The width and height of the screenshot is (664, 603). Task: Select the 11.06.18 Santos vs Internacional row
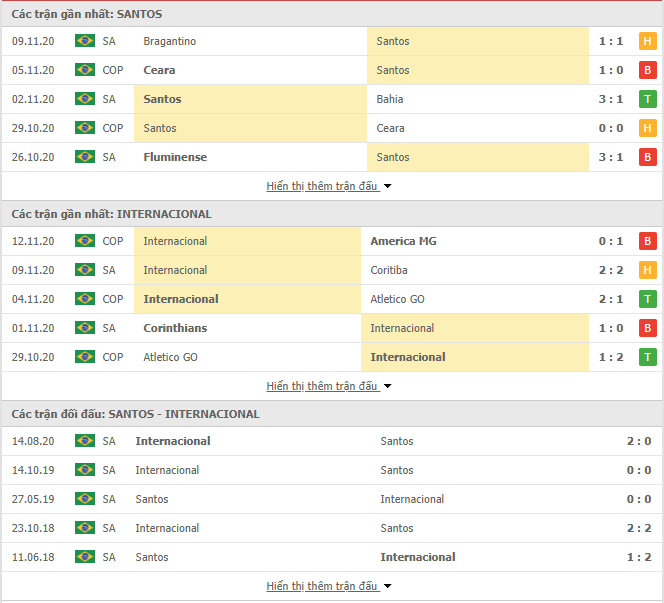pos(332,557)
